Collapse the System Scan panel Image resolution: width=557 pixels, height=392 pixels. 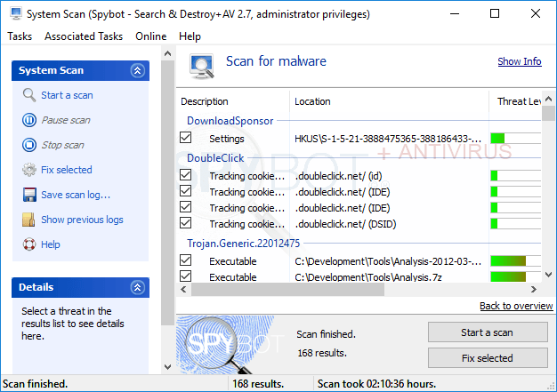(138, 70)
